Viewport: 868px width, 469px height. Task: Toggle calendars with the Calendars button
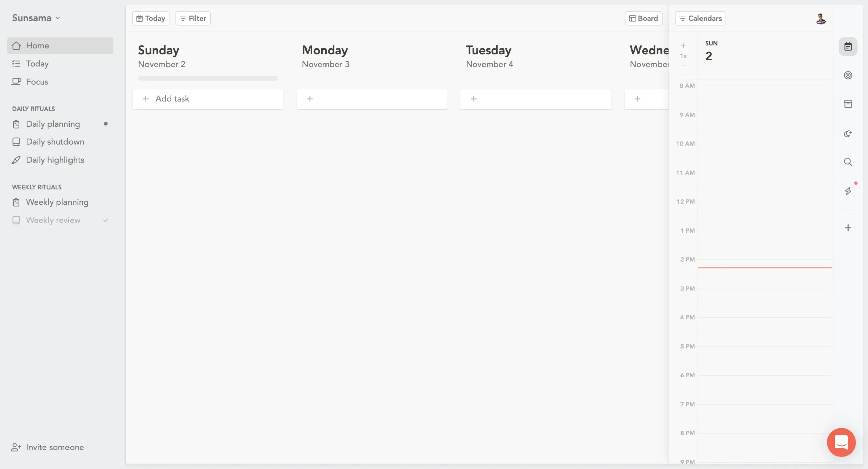click(700, 18)
